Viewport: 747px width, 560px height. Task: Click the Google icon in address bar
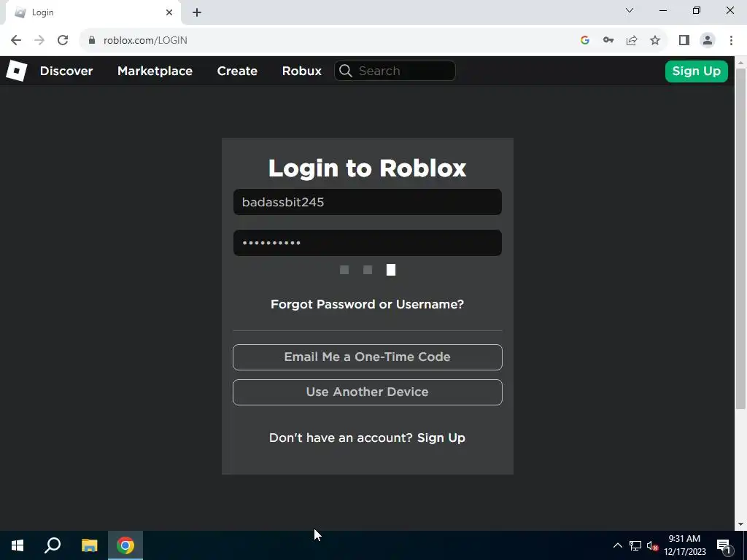click(585, 41)
